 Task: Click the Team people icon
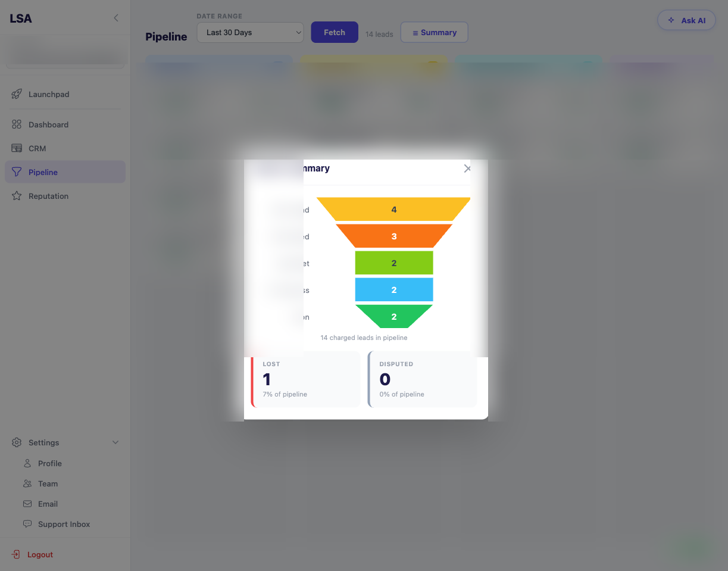pos(27,483)
